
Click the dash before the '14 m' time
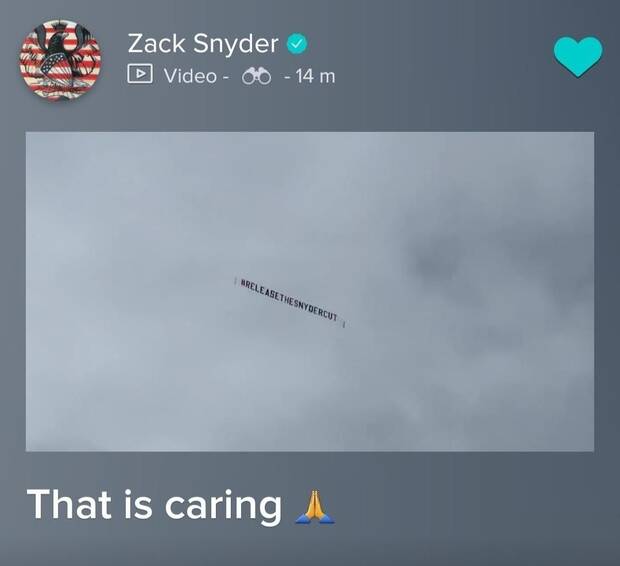pos(287,76)
